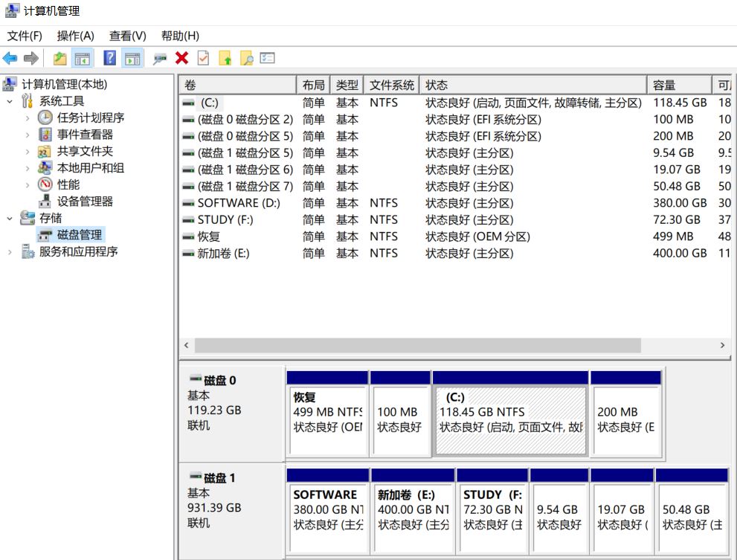This screenshot has height=560, width=737.
Task: Sort the list by 容量 column header
Action: [679, 85]
